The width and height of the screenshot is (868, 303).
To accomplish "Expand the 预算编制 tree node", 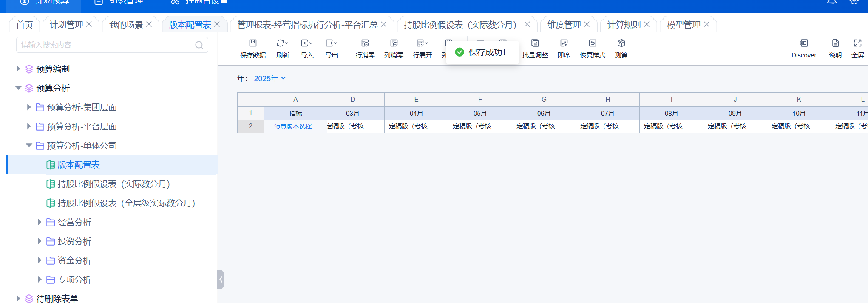I will (18, 69).
